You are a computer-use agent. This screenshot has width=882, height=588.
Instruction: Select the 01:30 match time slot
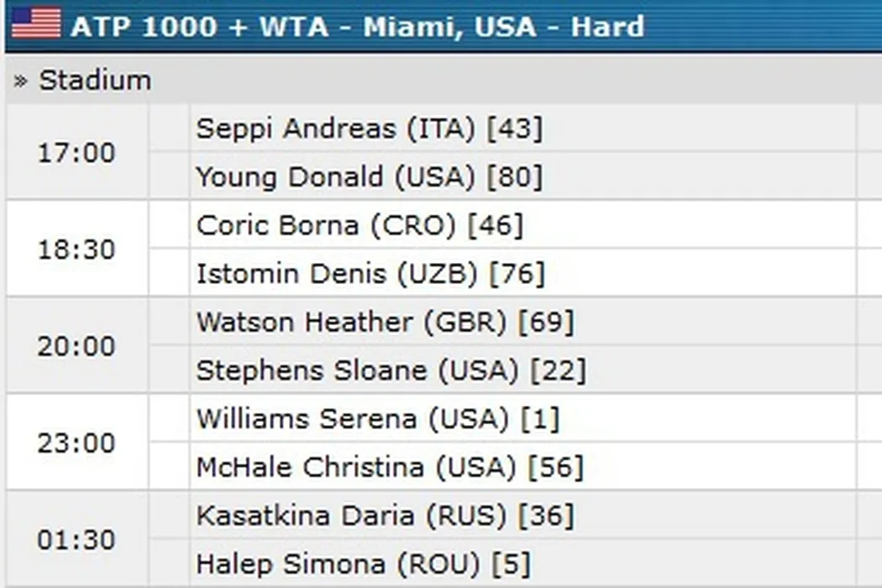point(76,539)
